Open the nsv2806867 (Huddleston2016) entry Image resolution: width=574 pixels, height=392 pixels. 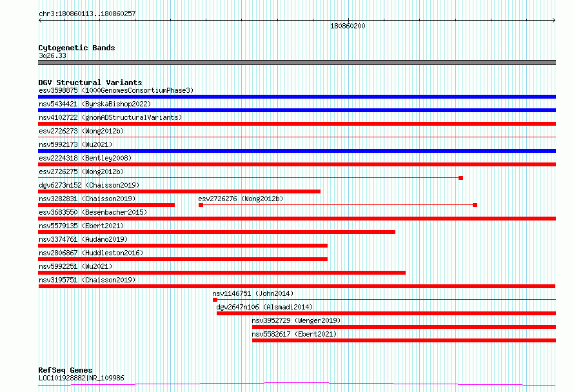point(91,253)
